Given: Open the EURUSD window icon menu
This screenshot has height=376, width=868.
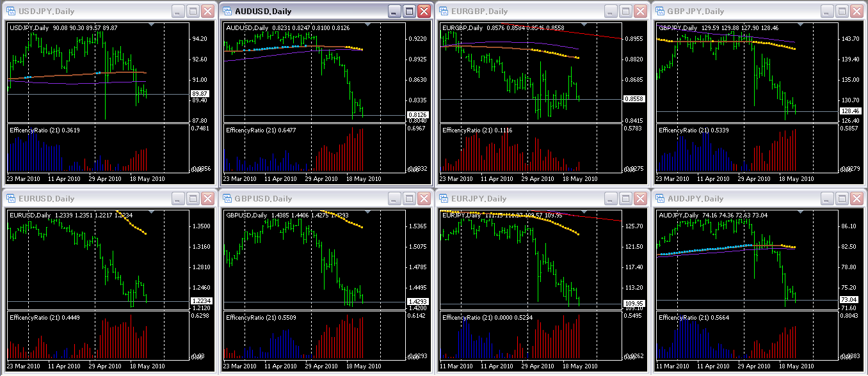Looking at the screenshot, I should tap(10, 199).
